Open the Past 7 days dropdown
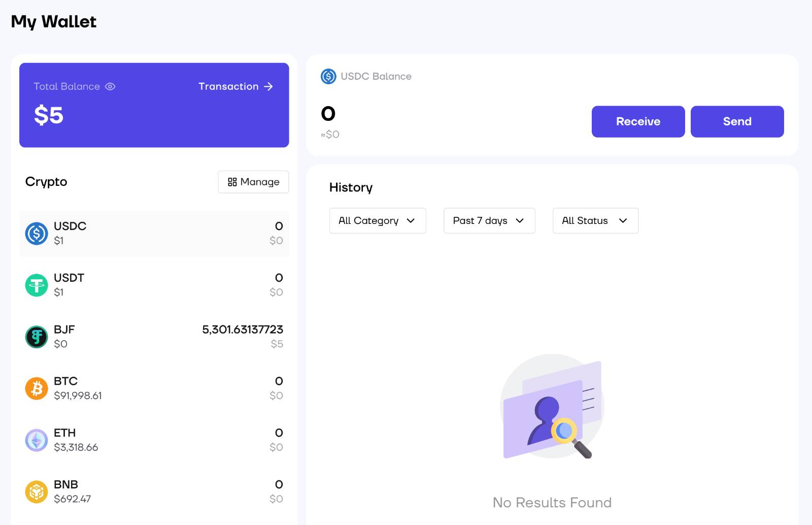This screenshot has width=812, height=525. (489, 220)
